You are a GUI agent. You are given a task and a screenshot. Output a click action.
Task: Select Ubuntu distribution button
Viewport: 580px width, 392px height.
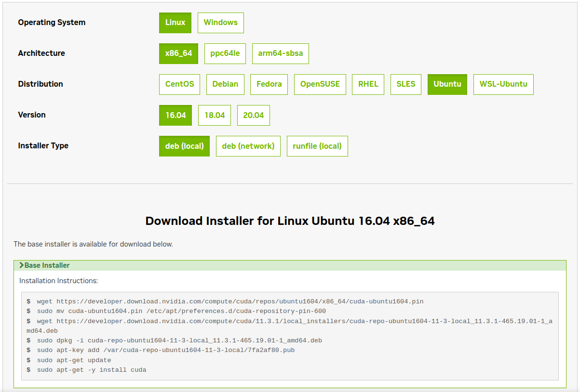447,84
